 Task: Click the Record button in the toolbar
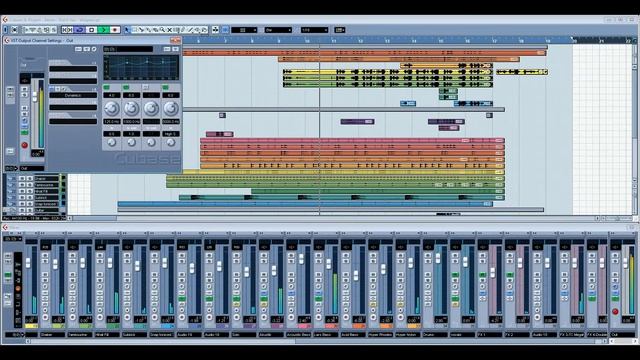(115, 30)
